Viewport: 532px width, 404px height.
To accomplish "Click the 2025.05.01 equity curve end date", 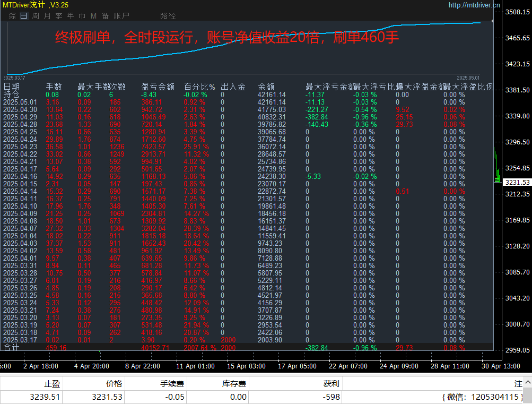I will (x=468, y=78).
